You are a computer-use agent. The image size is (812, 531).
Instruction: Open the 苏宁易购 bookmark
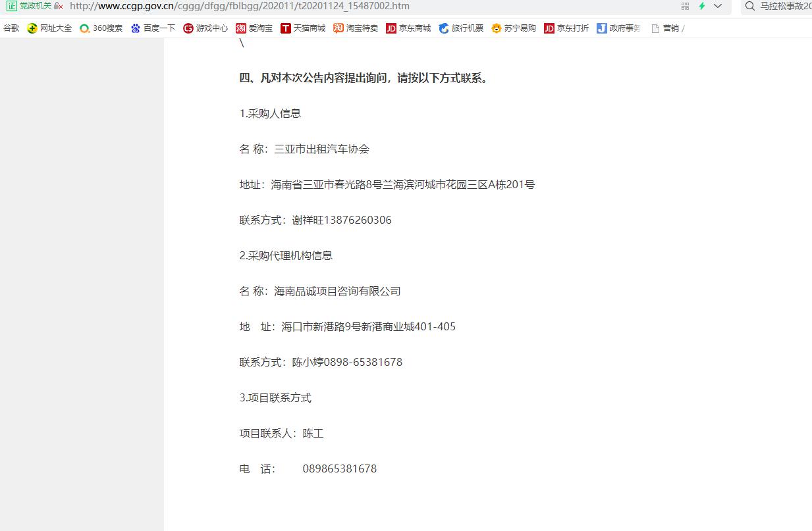[514, 28]
